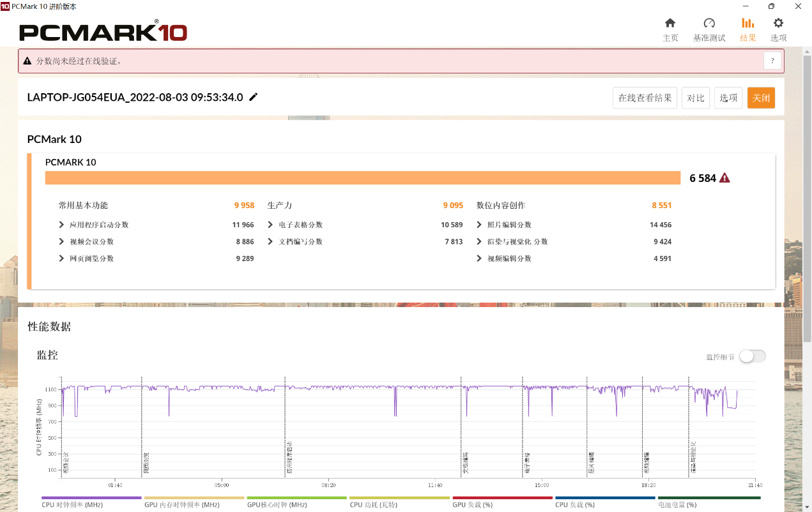The image size is (812, 512).
Task: Click the value 4 591
Action: pyautogui.click(x=663, y=259)
